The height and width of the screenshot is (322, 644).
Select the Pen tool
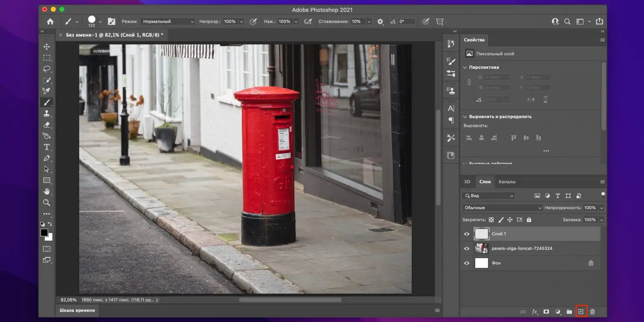pos(47,158)
